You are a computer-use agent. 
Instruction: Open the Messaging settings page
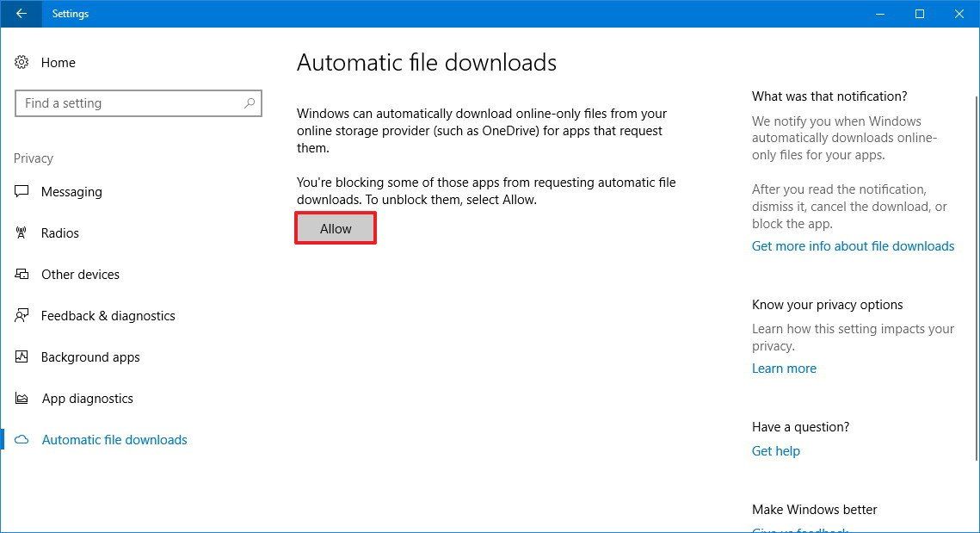pos(71,191)
